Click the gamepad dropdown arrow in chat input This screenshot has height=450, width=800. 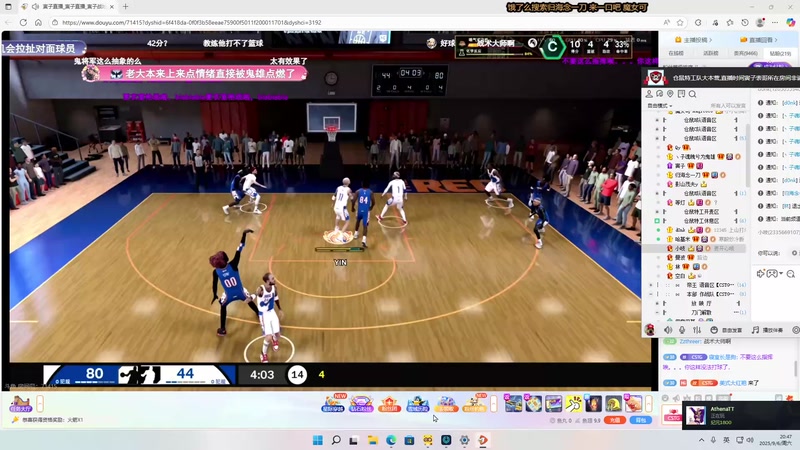coord(781,274)
